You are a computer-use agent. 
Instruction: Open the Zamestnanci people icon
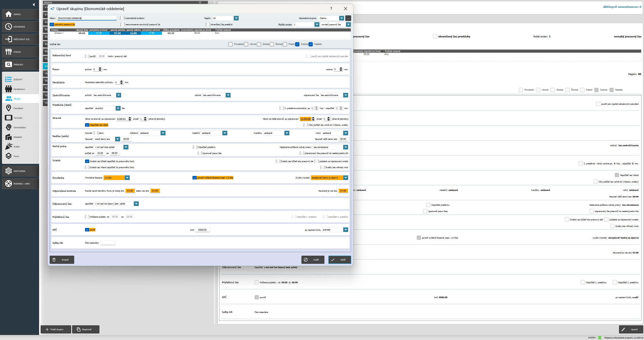tap(8, 89)
